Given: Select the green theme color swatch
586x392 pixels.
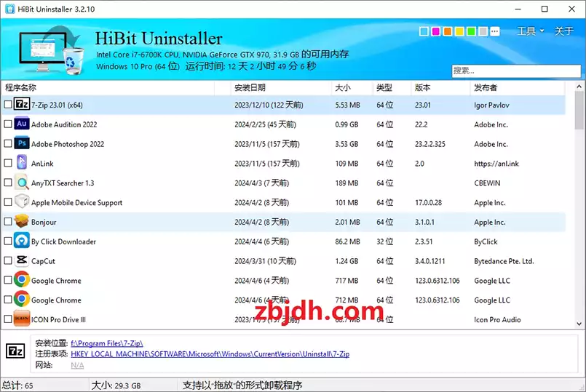Looking at the screenshot, I should [471, 31].
